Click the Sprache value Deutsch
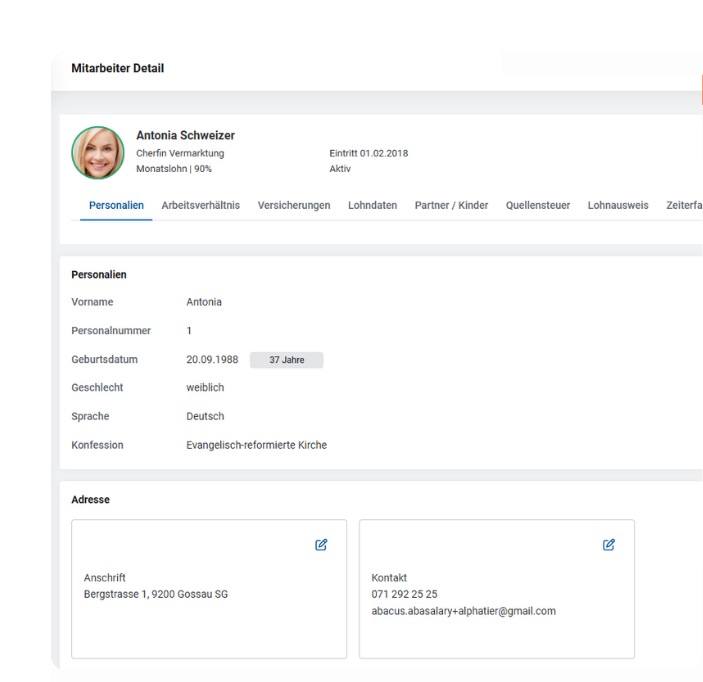This screenshot has height=682, width=703. click(205, 417)
